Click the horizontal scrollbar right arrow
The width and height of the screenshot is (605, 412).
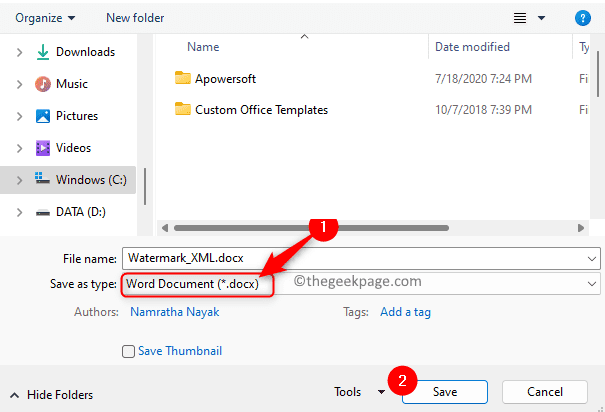pyautogui.click(x=581, y=228)
